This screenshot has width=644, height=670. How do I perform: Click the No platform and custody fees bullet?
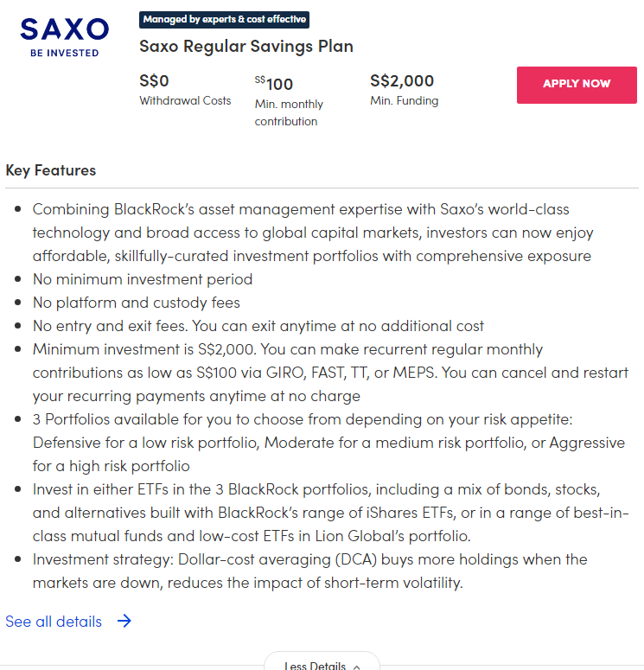point(137,303)
